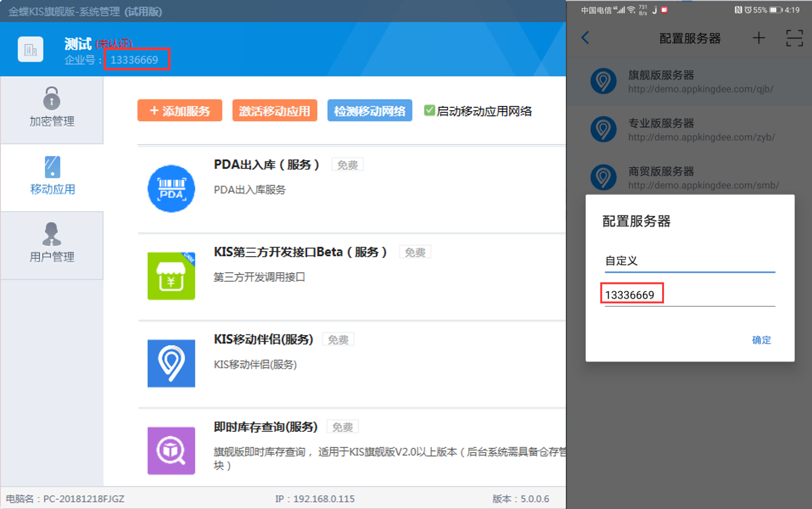Click the 13336669 input field in dialog
The height and width of the screenshot is (509, 812).
coord(690,295)
